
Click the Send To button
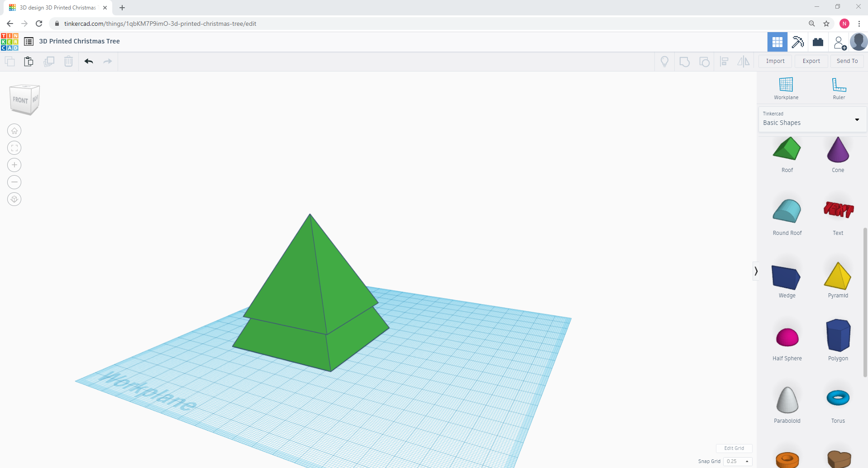pos(847,61)
